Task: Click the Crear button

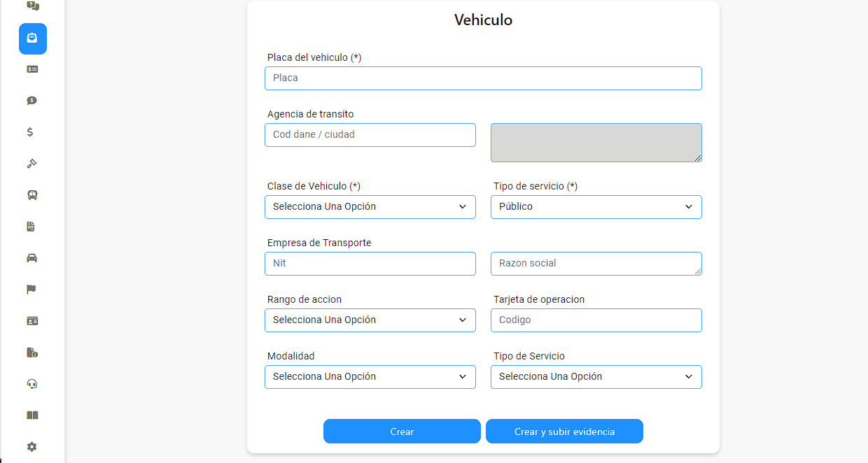Action: click(x=402, y=432)
